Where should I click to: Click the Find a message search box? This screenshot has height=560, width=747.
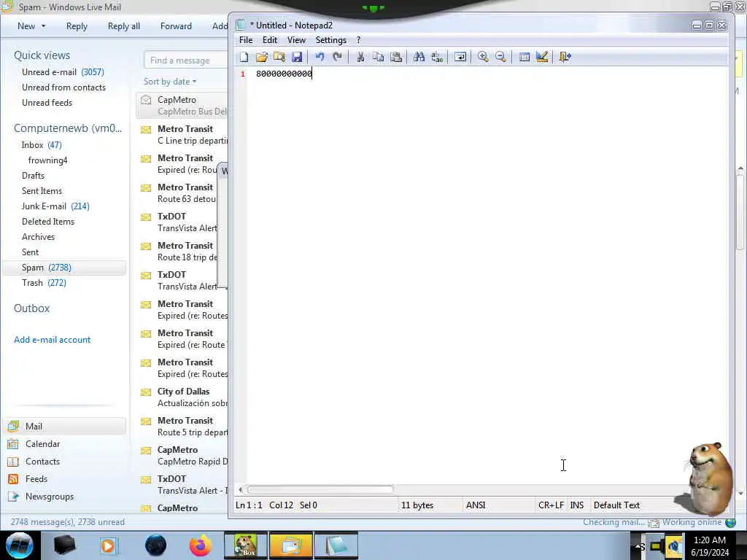(186, 61)
